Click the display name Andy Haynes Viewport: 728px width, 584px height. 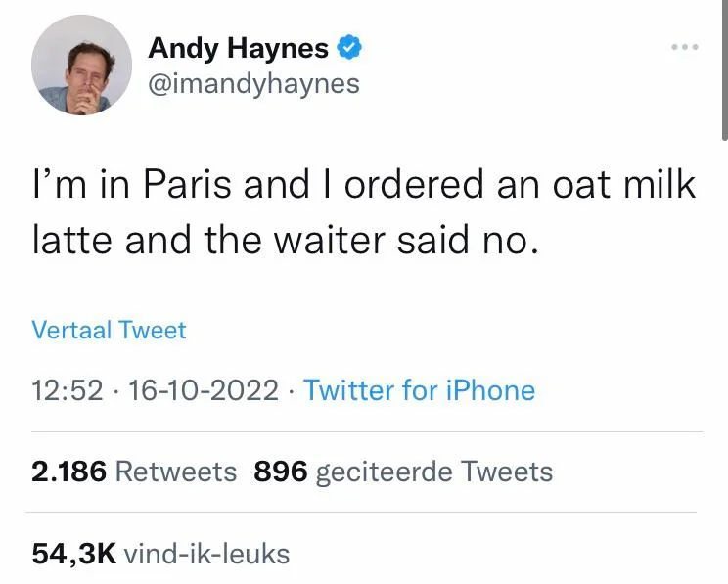(238, 47)
